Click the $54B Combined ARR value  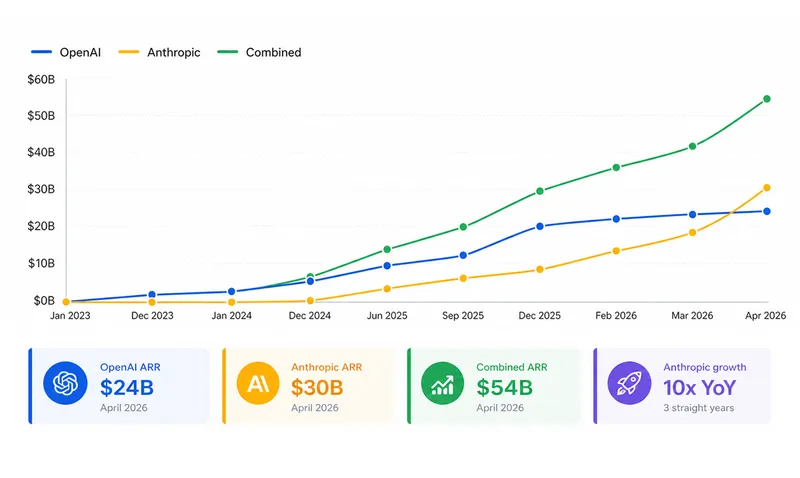pos(505,388)
